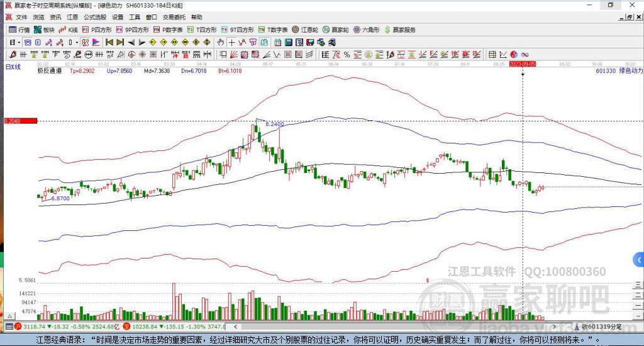Open the 资讯 menu

click(x=55, y=17)
